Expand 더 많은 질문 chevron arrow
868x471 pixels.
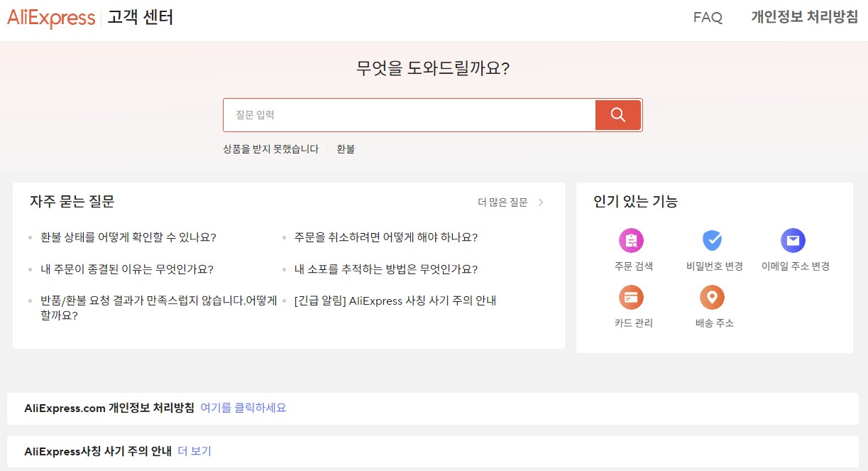541,202
